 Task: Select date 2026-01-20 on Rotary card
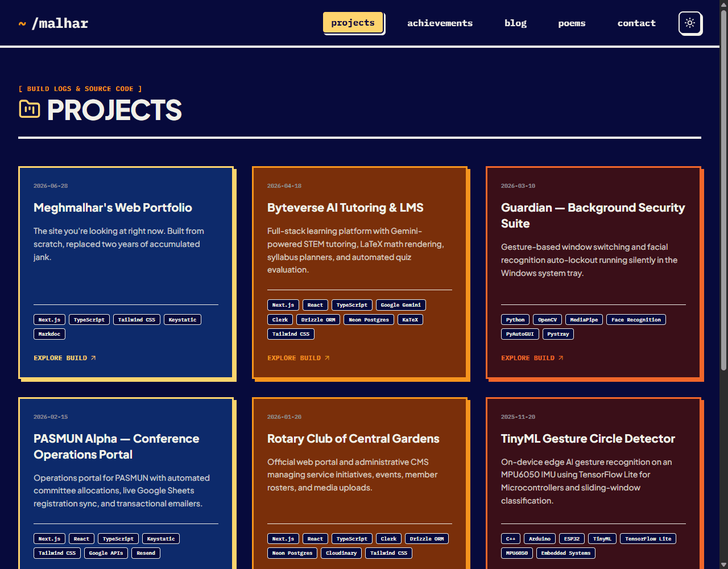point(284,417)
